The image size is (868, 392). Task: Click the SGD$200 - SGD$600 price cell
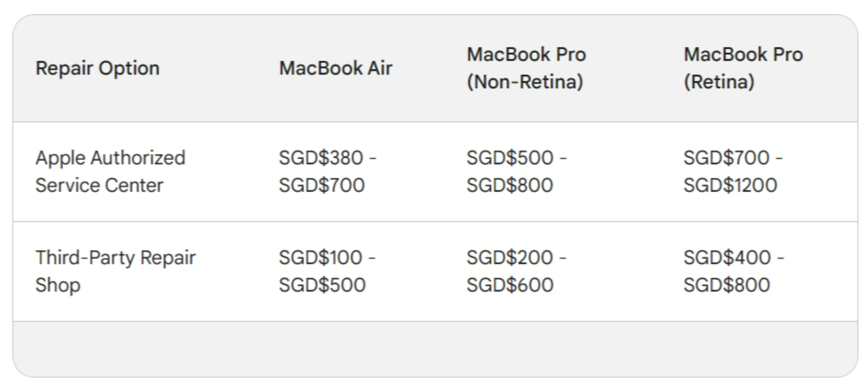point(516,271)
